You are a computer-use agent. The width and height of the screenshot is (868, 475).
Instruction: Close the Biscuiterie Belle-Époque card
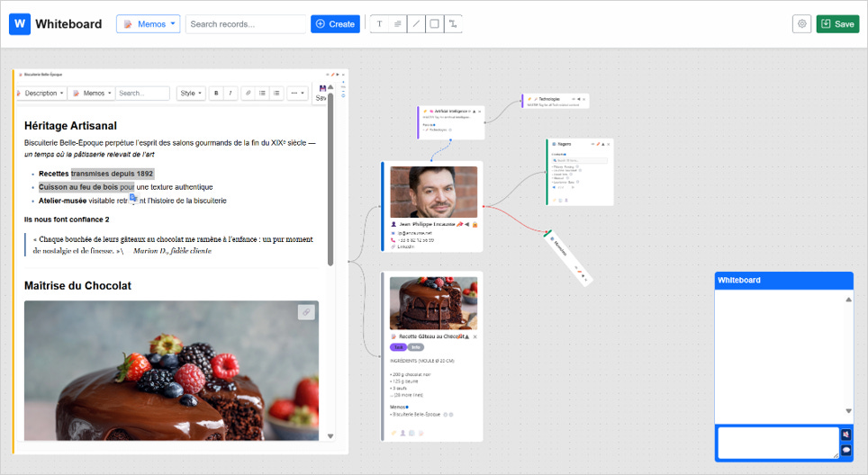343,74
